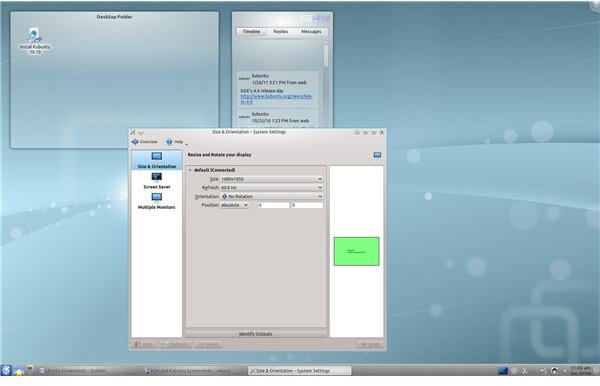Open the Kickoff application launcher in taskbar
This screenshot has height=386, width=600.
click(x=6, y=370)
